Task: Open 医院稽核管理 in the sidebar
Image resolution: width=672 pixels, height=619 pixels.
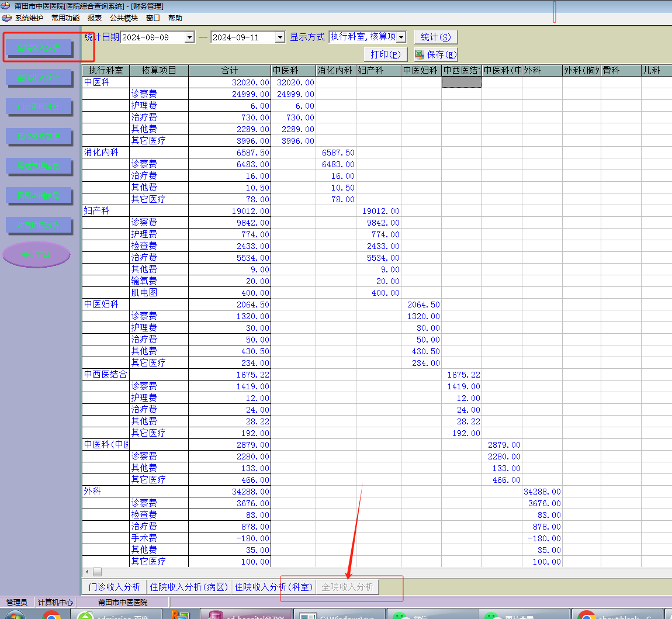Action: pos(39,136)
